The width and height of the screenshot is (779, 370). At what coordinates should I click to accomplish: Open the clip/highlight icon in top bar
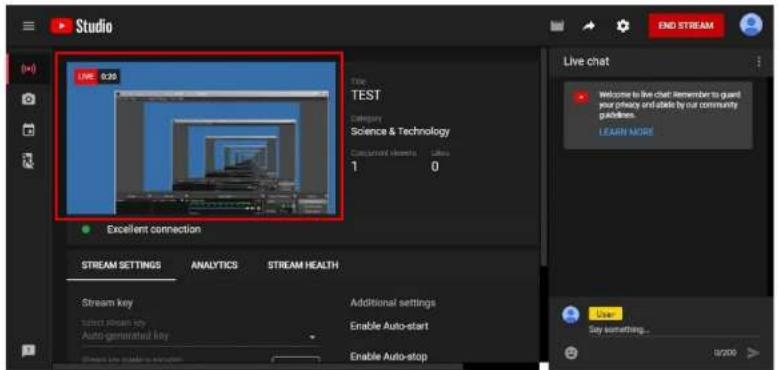557,26
